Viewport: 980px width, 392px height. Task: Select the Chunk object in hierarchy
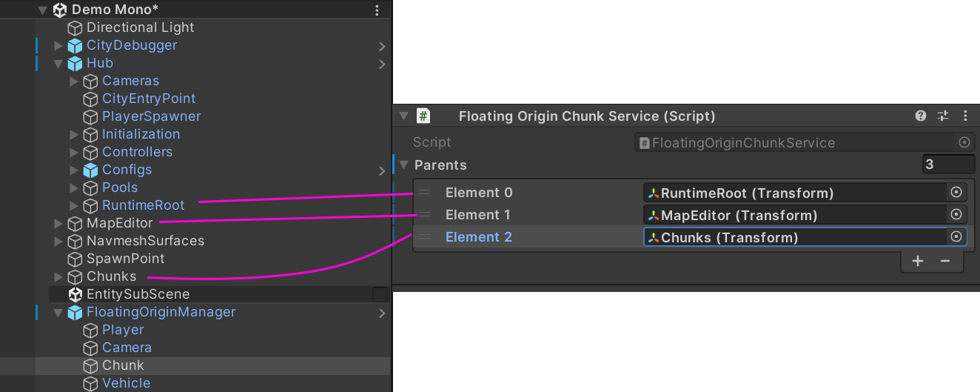[123, 365]
